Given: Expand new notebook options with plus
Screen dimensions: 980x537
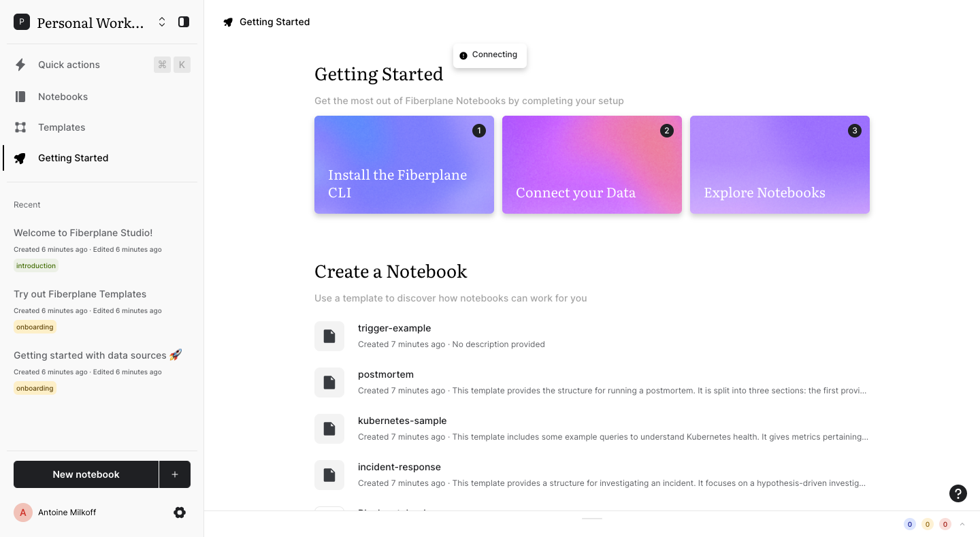Looking at the screenshot, I should click(175, 474).
